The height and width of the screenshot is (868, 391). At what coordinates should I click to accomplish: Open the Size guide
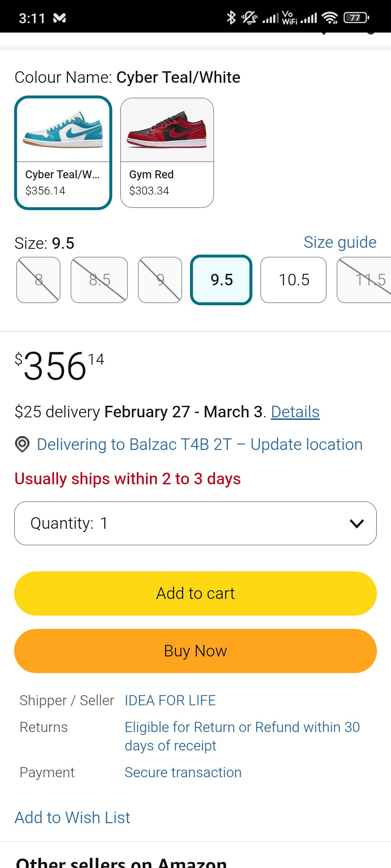click(x=340, y=242)
